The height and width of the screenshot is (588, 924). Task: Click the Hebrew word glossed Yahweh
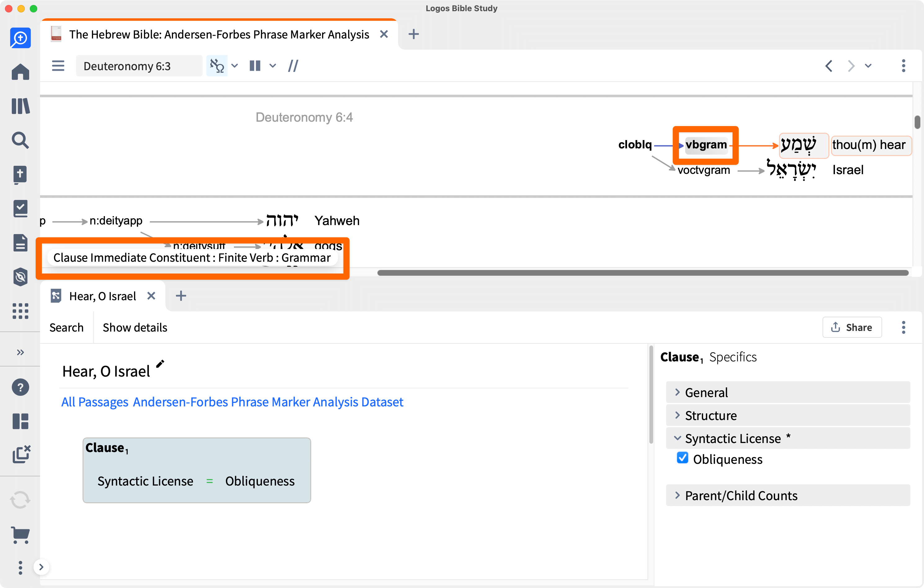coord(282,221)
